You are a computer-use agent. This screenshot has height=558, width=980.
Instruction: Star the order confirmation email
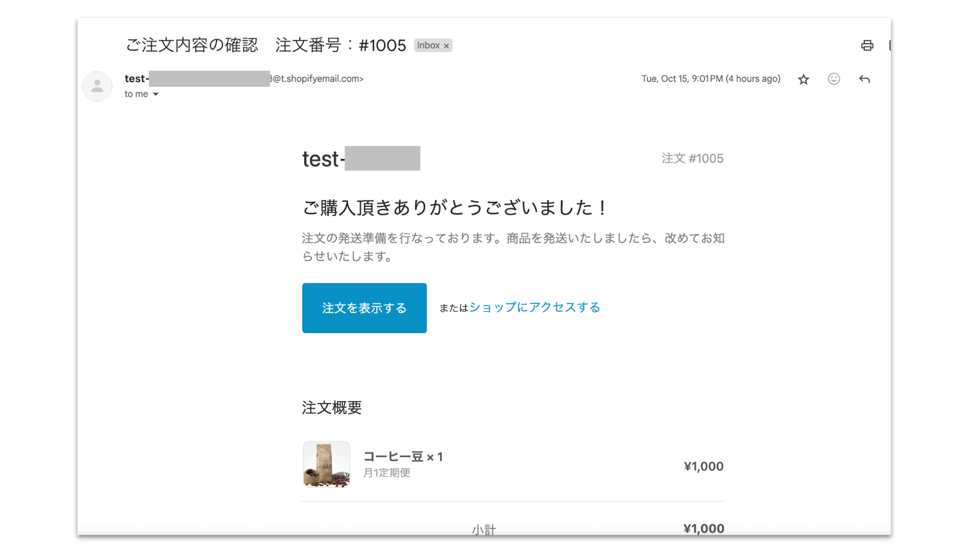click(x=803, y=79)
